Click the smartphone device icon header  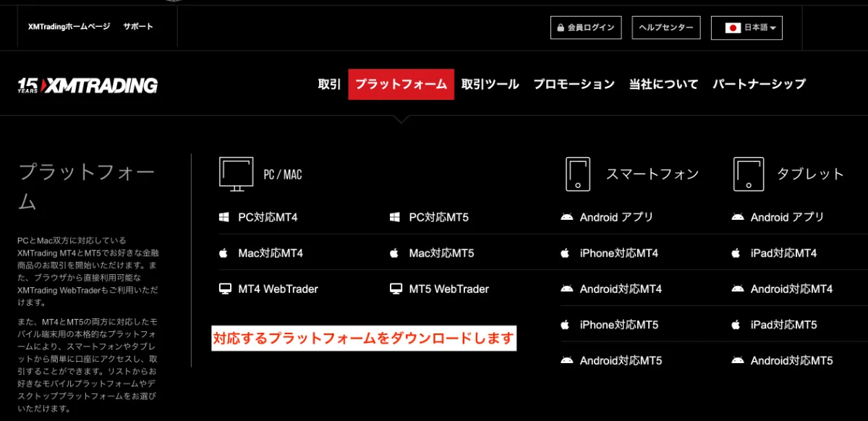tap(576, 174)
